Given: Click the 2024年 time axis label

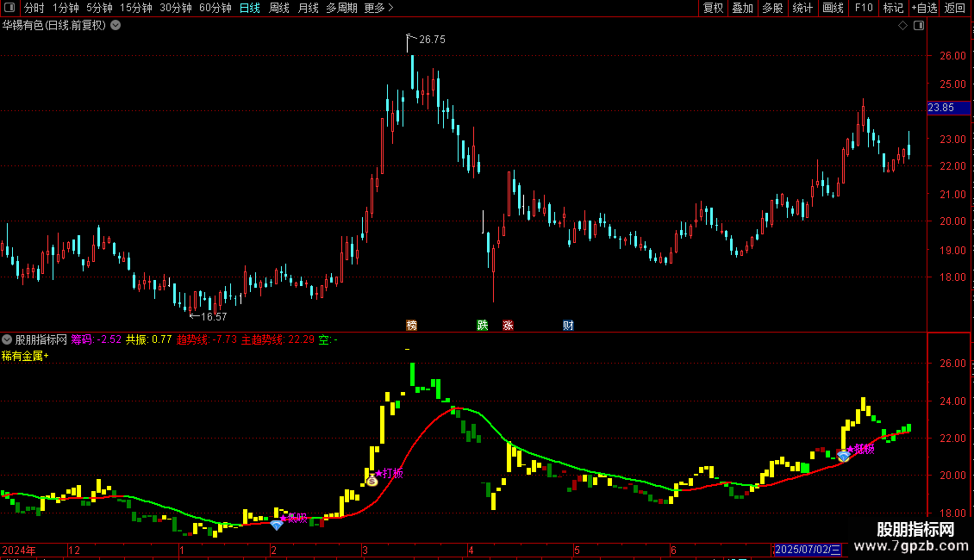Looking at the screenshot, I should tap(19, 550).
